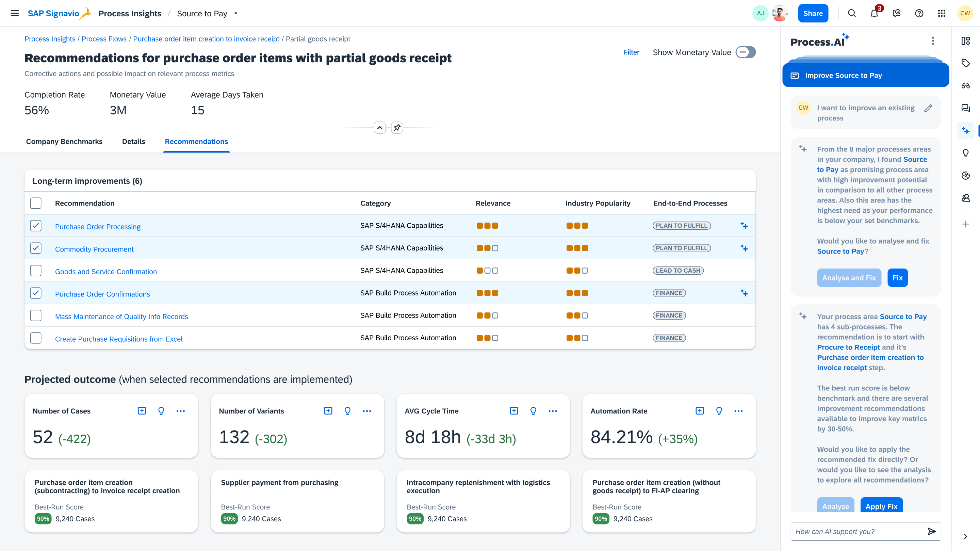Switch to Company Benchmarks tab
This screenshot has height=551, width=980.
64,142
